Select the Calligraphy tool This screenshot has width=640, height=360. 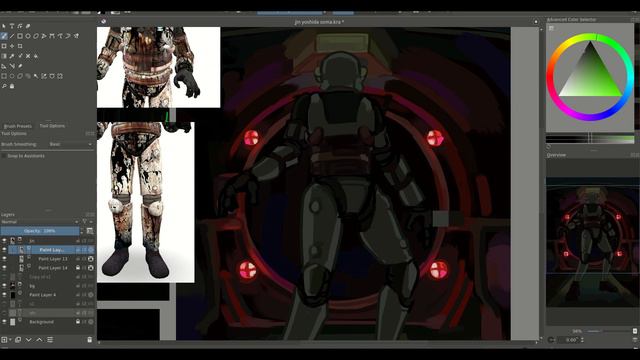tap(28, 26)
